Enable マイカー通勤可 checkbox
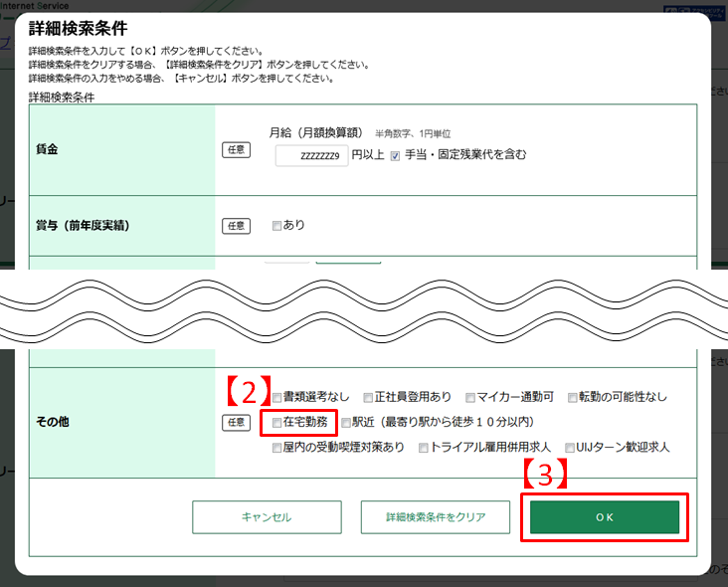This screenshot has height=587, width=728. click(470, 398)
